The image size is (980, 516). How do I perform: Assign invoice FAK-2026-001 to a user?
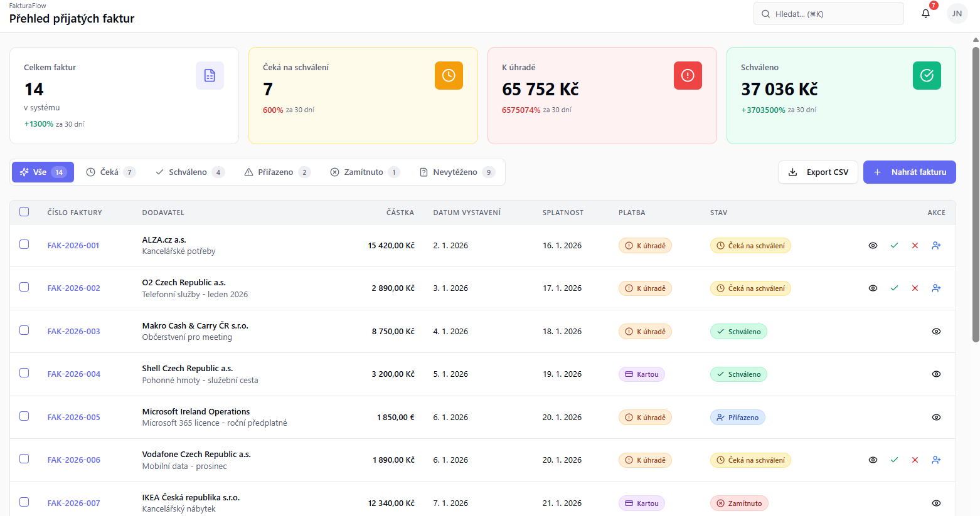coord(936,246)
